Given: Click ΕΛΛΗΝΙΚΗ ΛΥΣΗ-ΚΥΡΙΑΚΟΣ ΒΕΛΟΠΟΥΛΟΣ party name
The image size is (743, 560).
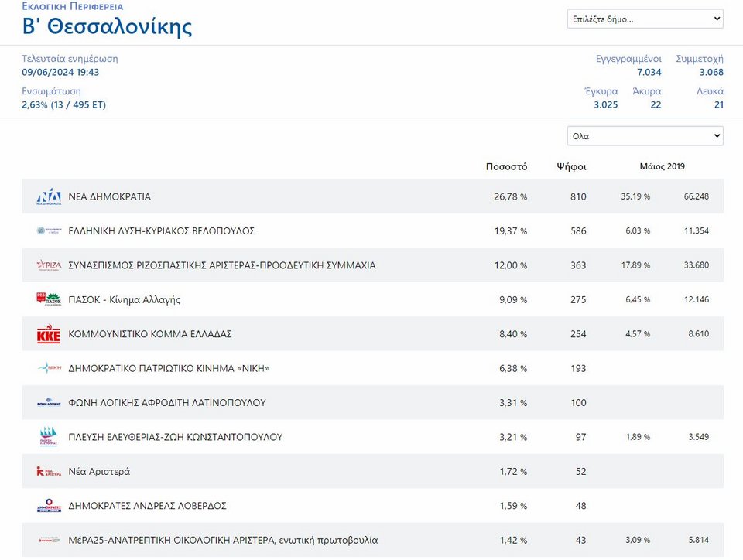Looking at the screenshot, I should [162, 230].
